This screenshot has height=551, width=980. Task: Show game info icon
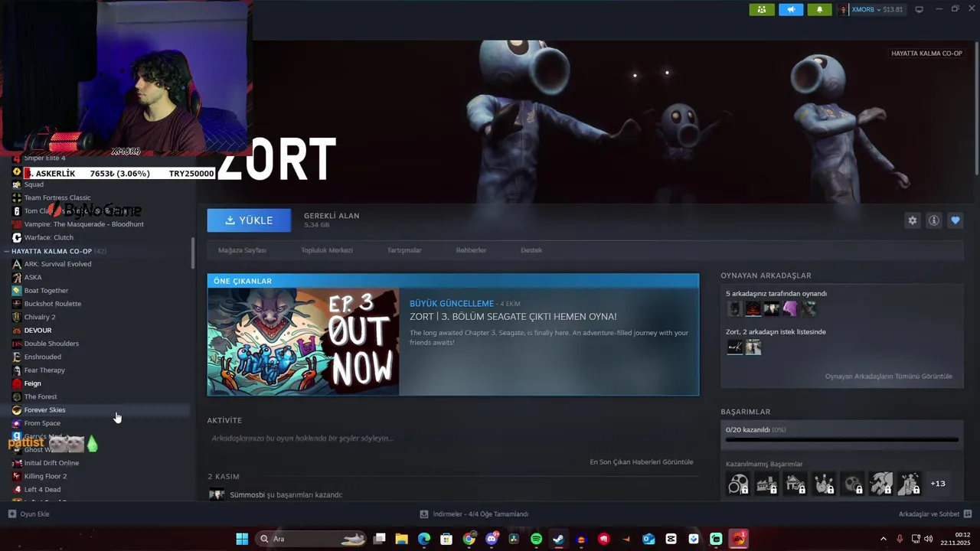tap(934, 220)
